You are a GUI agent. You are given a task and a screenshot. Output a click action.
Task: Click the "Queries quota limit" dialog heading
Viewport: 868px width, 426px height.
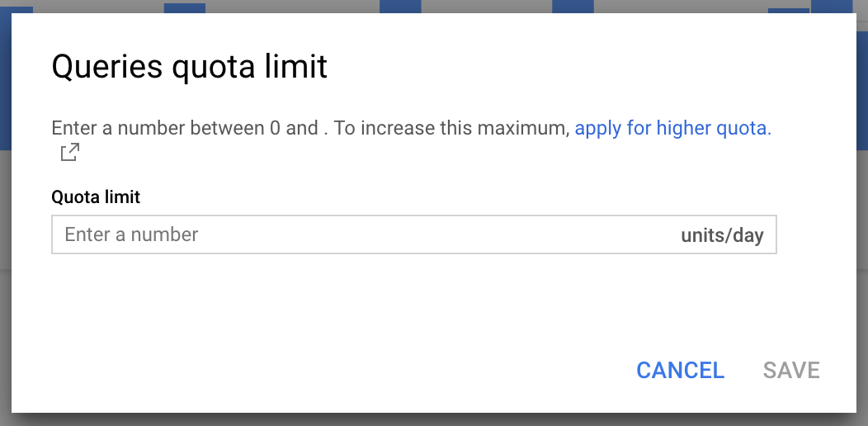pyautogui.click(x=190, y=67)
